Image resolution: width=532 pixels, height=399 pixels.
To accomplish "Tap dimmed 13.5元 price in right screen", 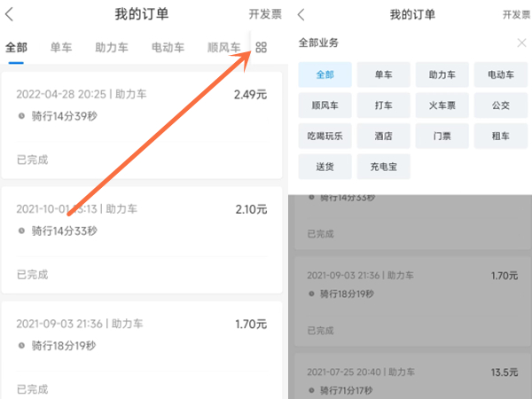I will 505,372.
